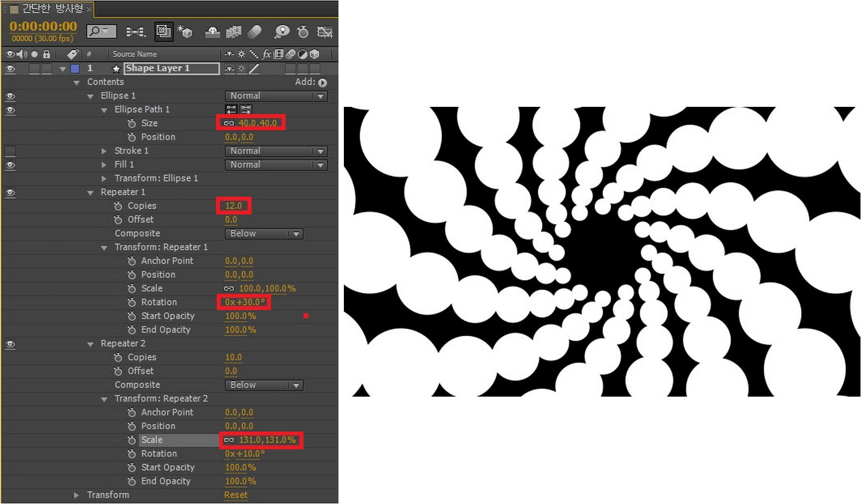861x504 pixels.
Task: Hide Ellipse Path 1
Action: click(x=10, y=110)
